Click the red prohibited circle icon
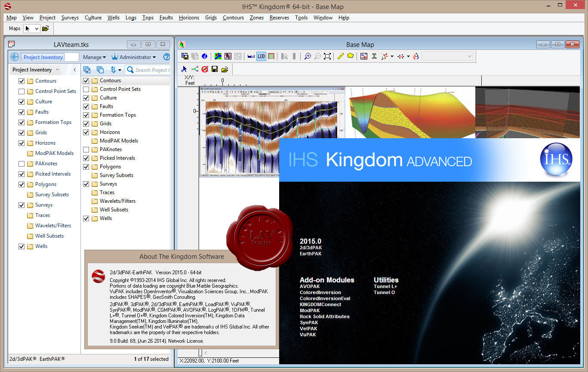 tap(205, 69)
